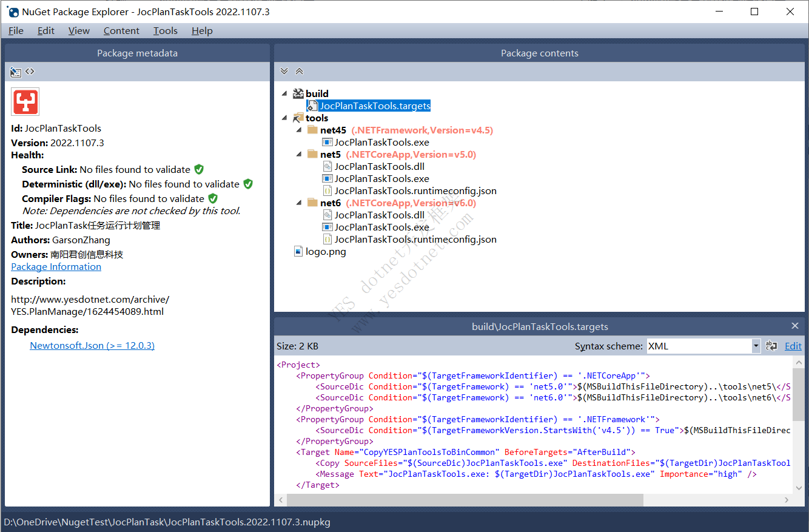Open the View menu

79,30
